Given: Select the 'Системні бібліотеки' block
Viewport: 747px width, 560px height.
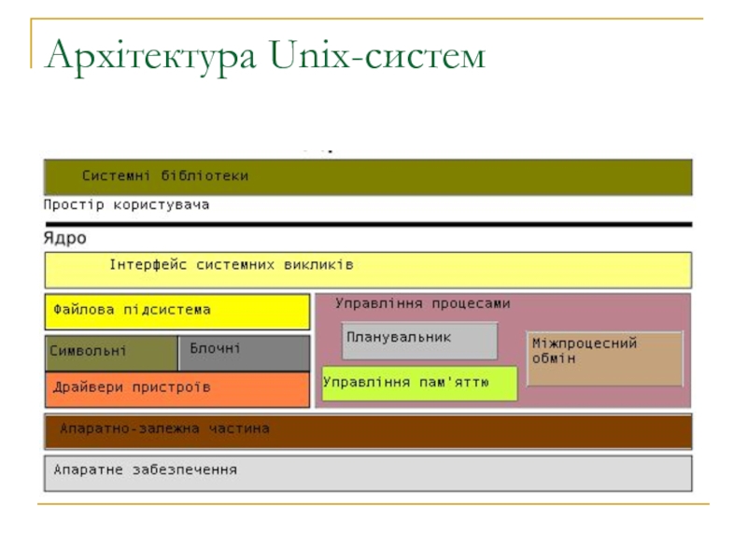Looking at the screenshot, I should click(368, 177).
